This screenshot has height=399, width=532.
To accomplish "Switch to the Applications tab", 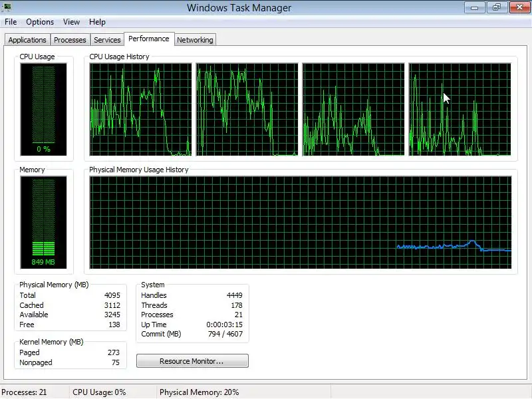I will [27, 40].
